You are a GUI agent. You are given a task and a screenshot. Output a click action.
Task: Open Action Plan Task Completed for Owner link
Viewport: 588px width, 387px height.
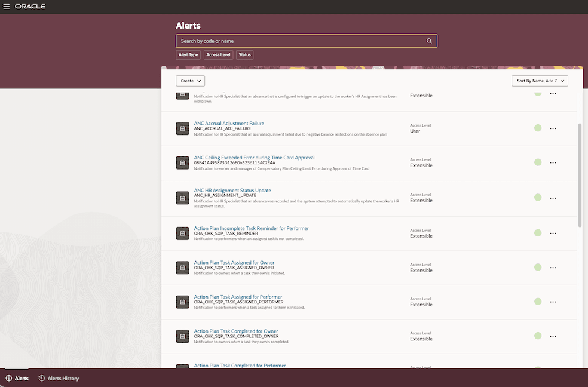tap(236, 331)
